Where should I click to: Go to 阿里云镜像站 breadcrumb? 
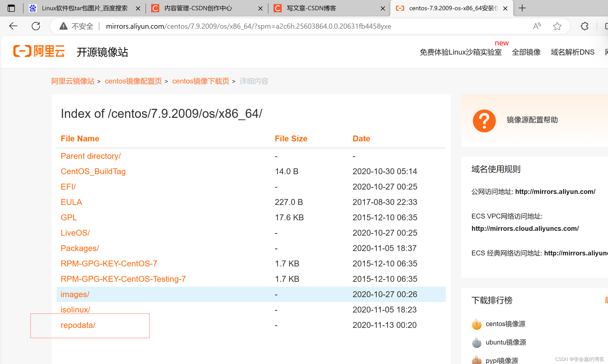[x=73, y=81]
